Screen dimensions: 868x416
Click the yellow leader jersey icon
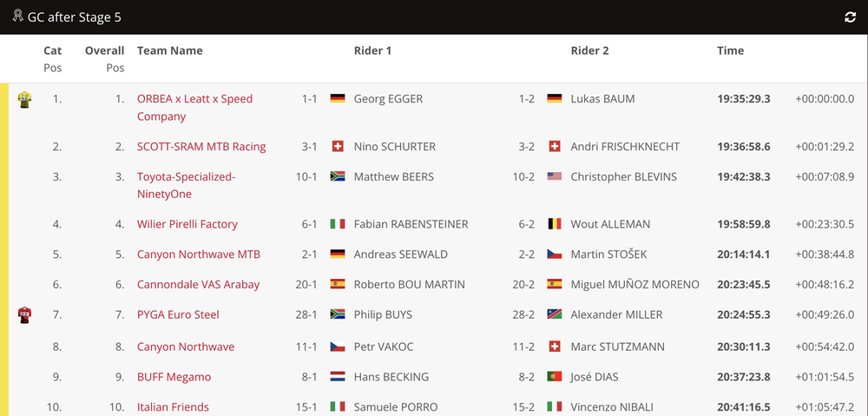[x=24, y=100]
